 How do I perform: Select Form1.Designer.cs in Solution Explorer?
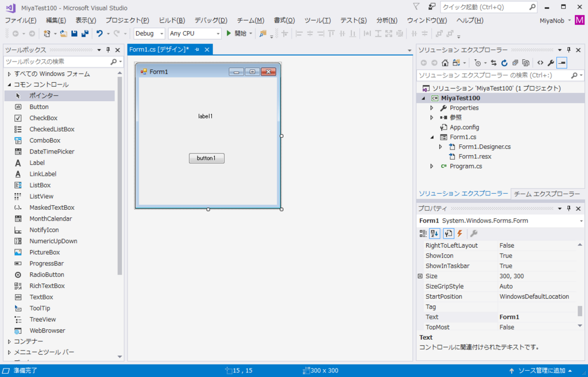coord(485,147)
